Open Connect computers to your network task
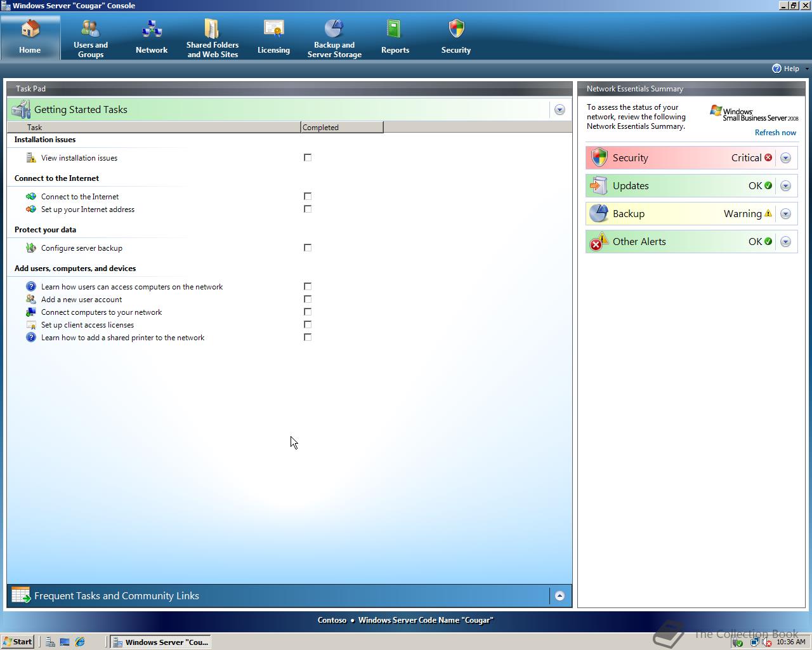This screenshot has height=650, width=812. pyautogui.click(x=101, y=312)
